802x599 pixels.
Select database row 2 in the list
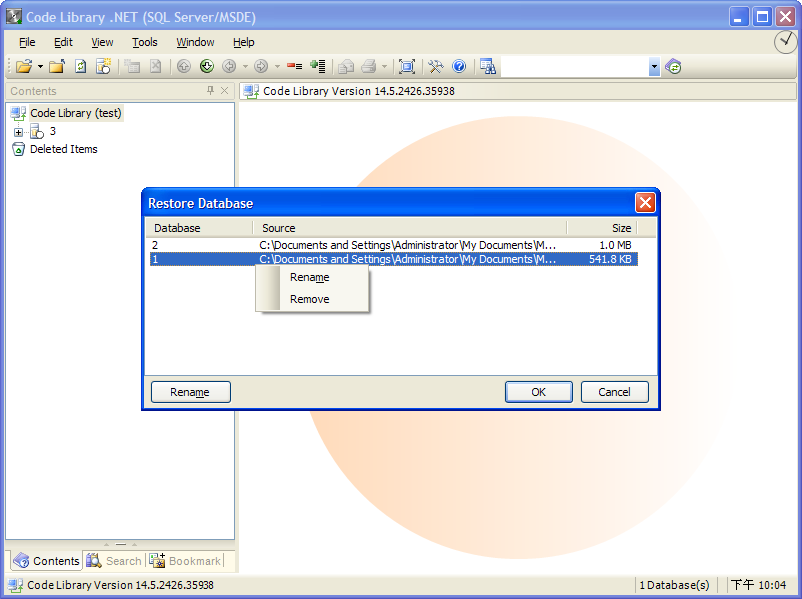(393, 245)
